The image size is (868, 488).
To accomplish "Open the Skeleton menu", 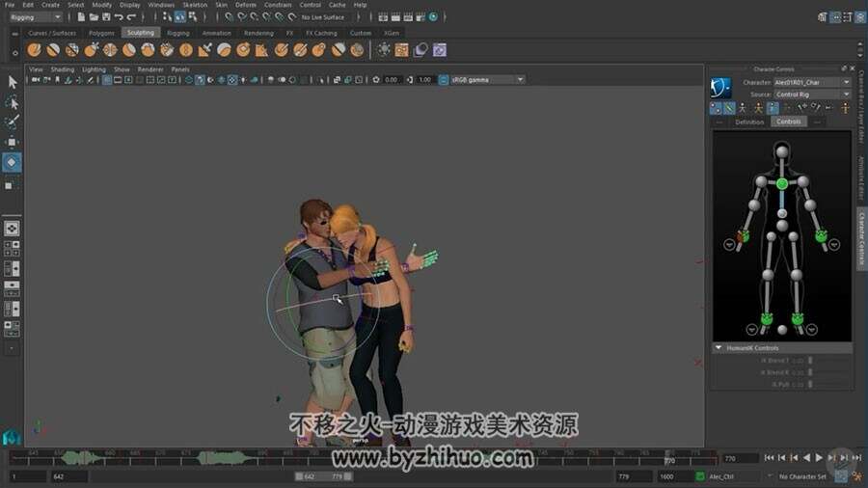I will [x=194, y=5].
